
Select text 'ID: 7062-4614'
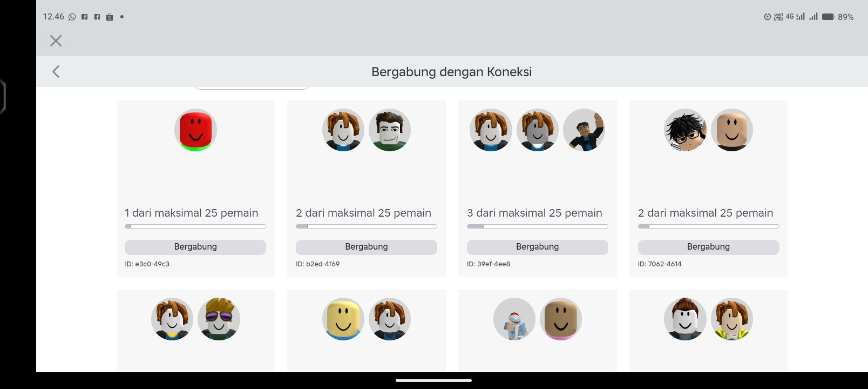(660, 264)
